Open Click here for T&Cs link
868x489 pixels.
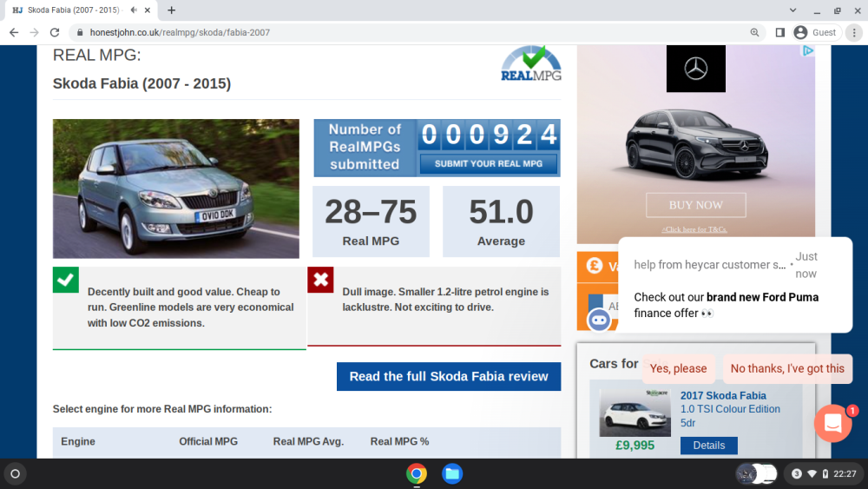[x=694, y=229]
